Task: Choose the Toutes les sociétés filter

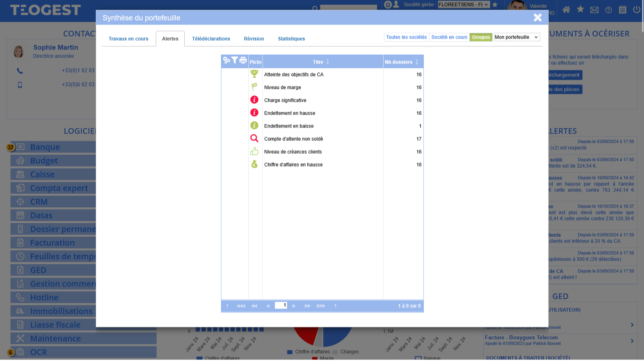Action: [x=407, y=37]
